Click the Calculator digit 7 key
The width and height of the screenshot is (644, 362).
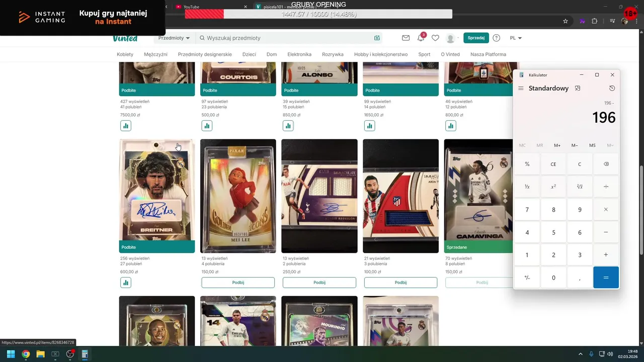[527, 210]
